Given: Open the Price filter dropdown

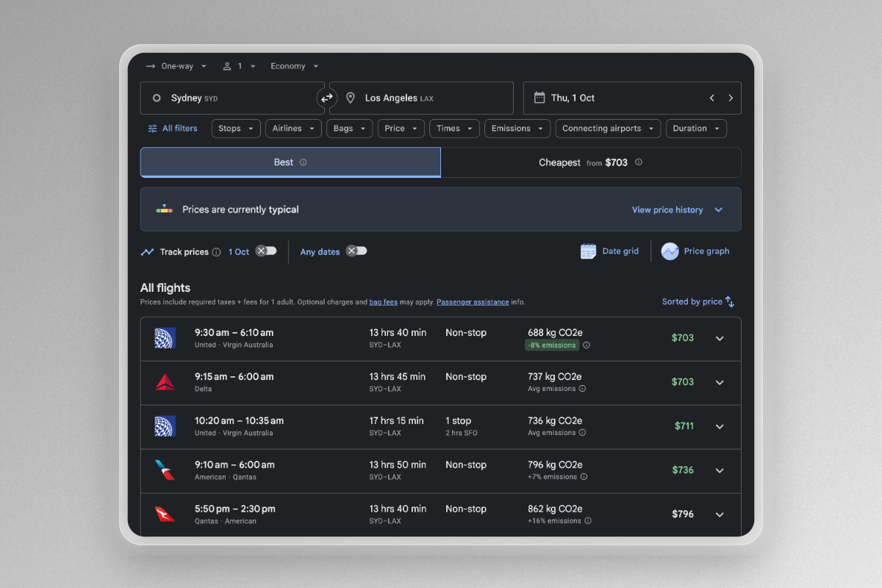Looking at the screenshot, I should pos(401,129).
